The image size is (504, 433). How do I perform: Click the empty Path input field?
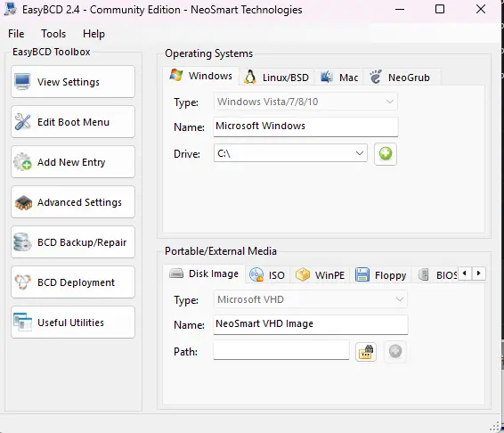coord(281,350)
